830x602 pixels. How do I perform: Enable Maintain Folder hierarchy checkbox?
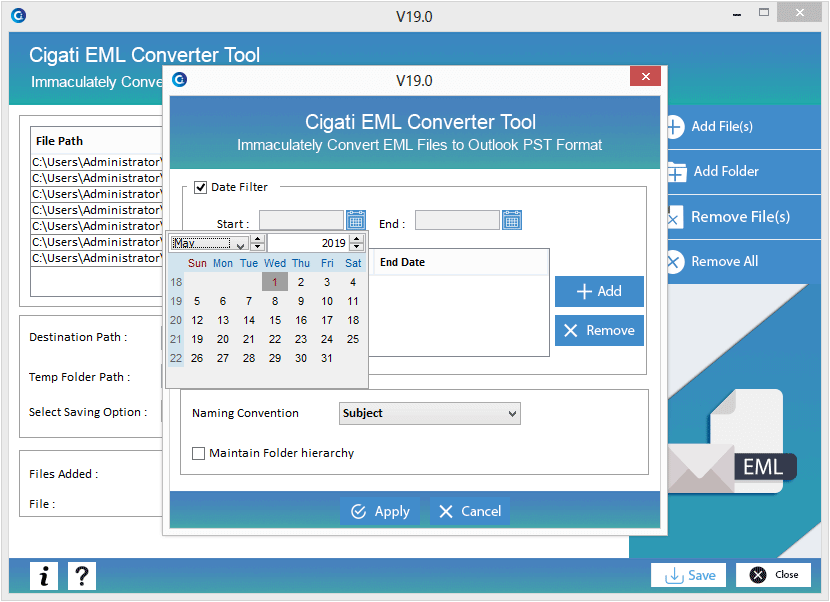coord(199,453)
